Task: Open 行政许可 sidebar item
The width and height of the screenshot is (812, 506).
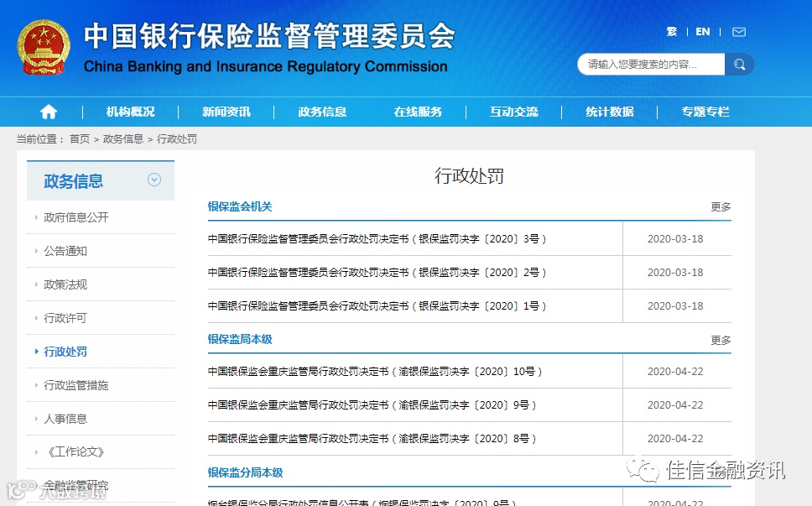Action: [x=65, y=318]
